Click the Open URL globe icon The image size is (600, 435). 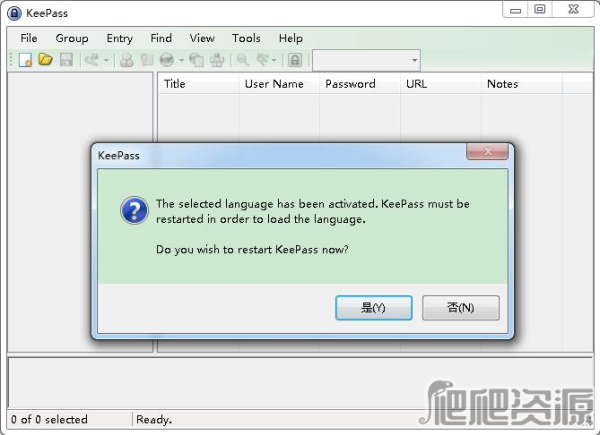pyautogui.click(x=167, y=60)
